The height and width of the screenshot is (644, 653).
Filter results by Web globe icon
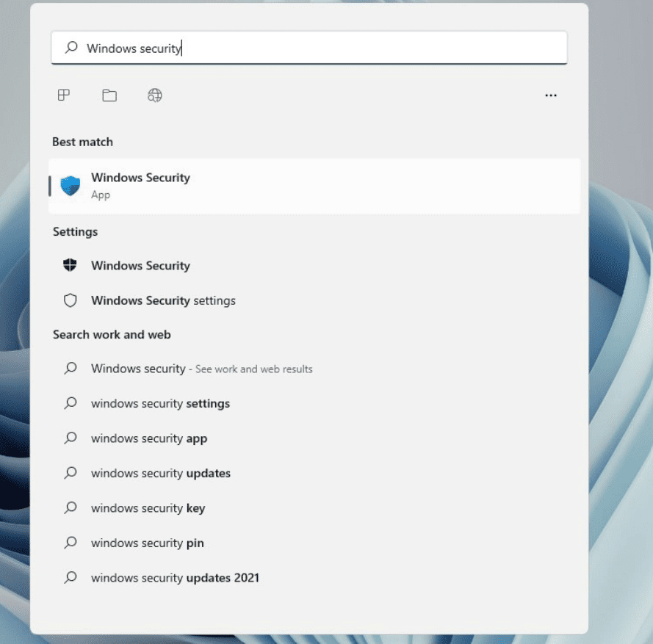click(155, 95)
